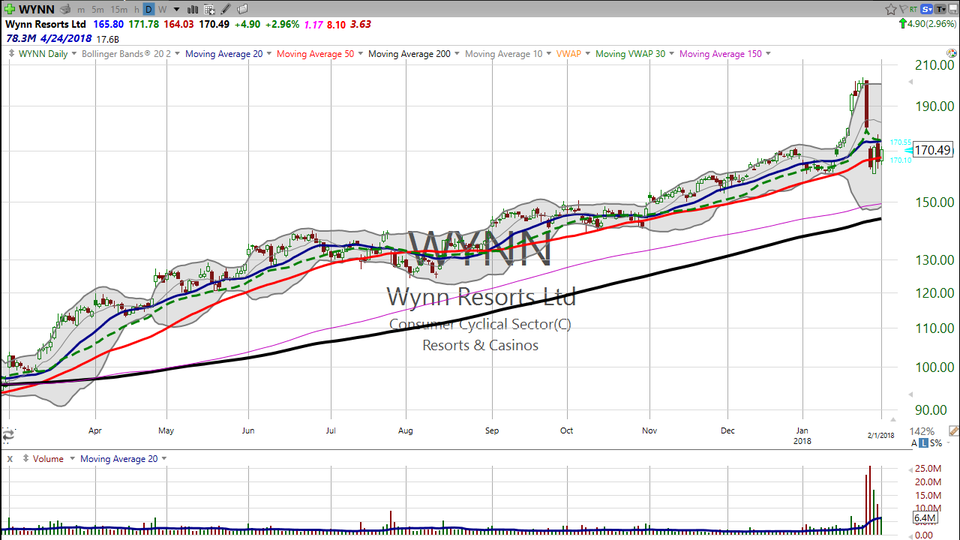Screen dimensions: 960x540
Task: Click the detach window icon
Action: (x=953, y=9)
